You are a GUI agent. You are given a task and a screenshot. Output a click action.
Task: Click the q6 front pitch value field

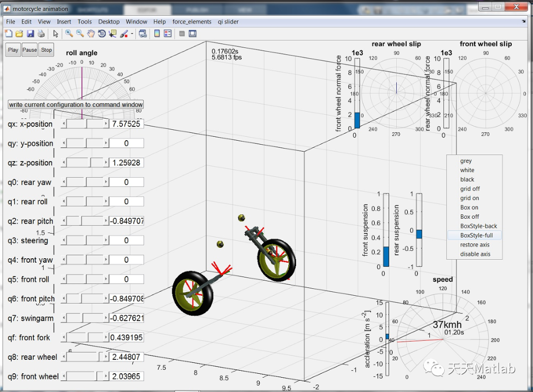pos(126,299)
